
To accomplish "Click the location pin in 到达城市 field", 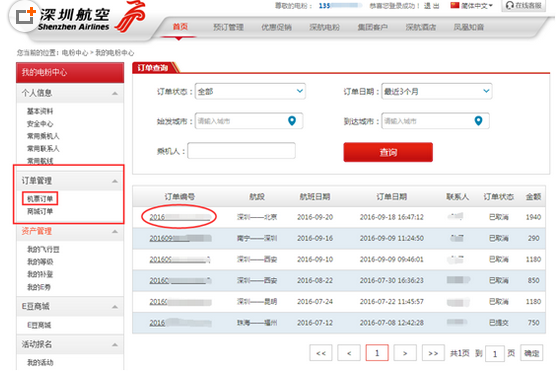I will click(478, 121).
